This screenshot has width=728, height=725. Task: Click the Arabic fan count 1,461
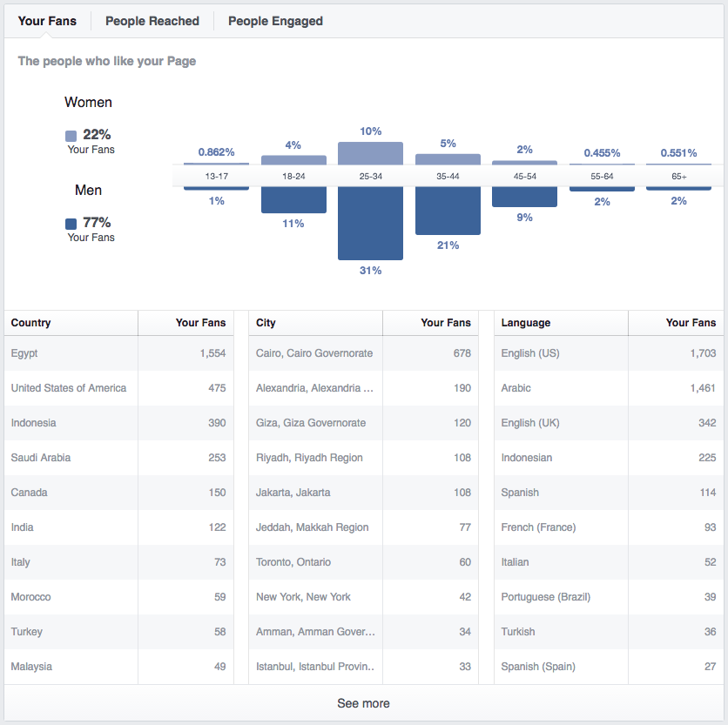[x=703, y=388]
